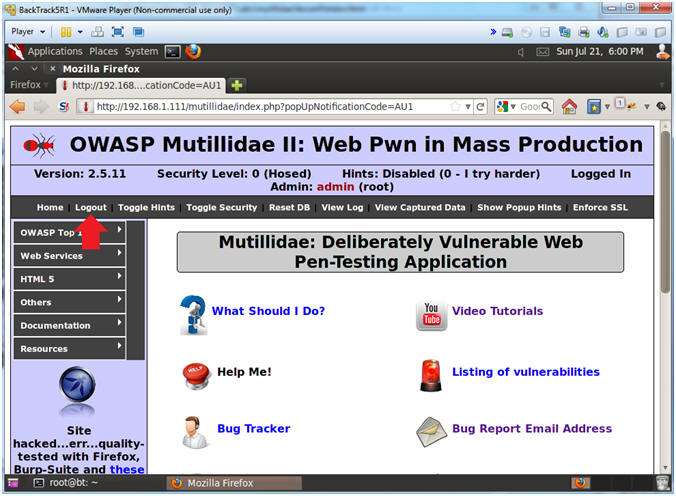Open the GNOME Applications menu

55,51
